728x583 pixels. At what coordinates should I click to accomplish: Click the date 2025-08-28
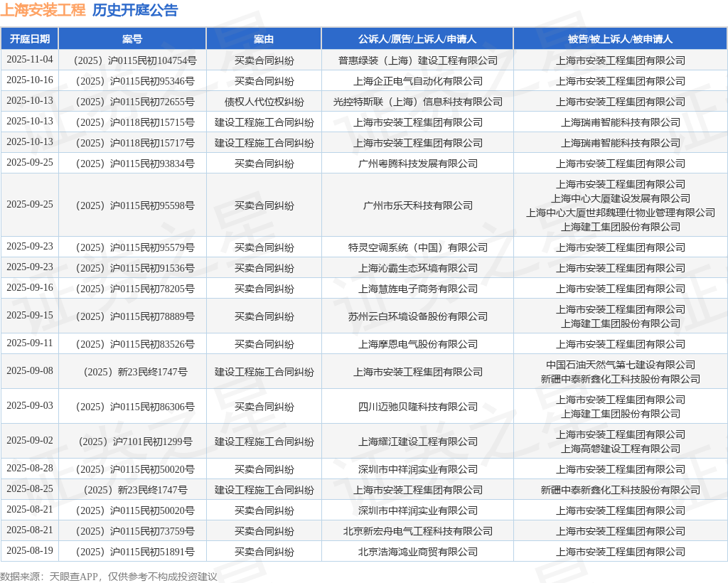[x=30, y=469]
